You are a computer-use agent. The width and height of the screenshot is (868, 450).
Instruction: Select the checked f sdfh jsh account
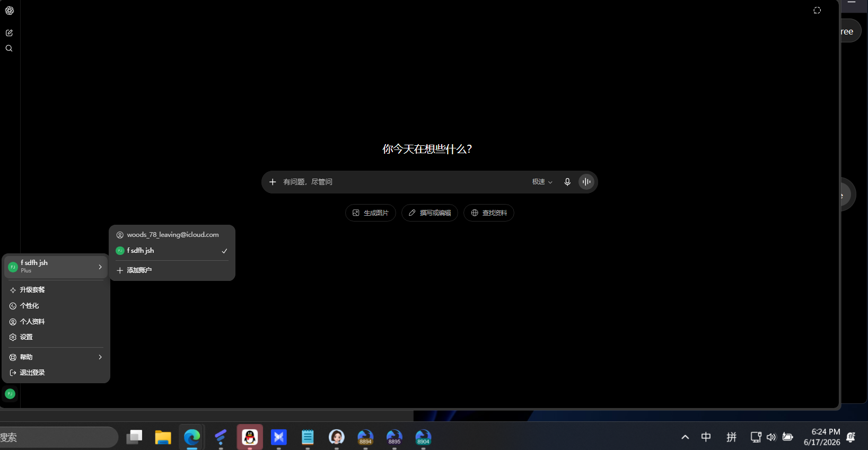tap(172, 251)
